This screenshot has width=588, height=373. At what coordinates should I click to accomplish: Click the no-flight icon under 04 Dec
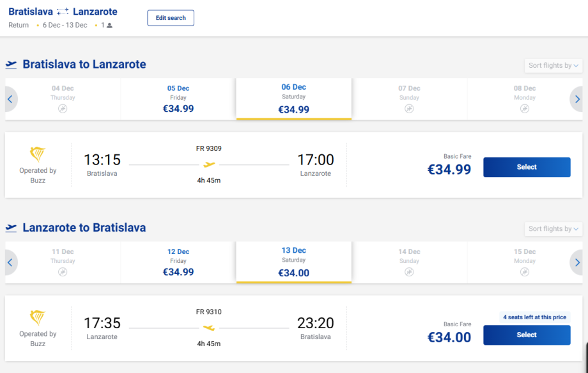coord(63,109)
